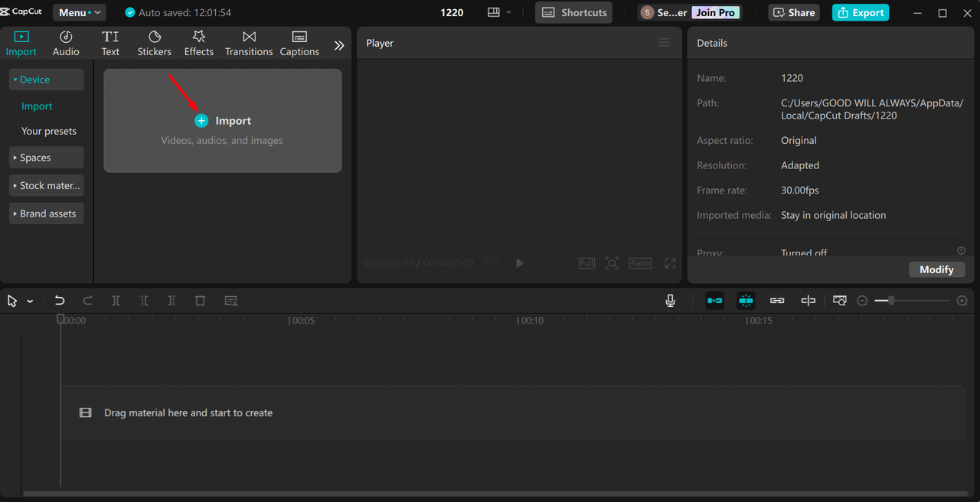Click the Undo icon
The width and height of the screenshot is (980, 502).
pos(60,301)
